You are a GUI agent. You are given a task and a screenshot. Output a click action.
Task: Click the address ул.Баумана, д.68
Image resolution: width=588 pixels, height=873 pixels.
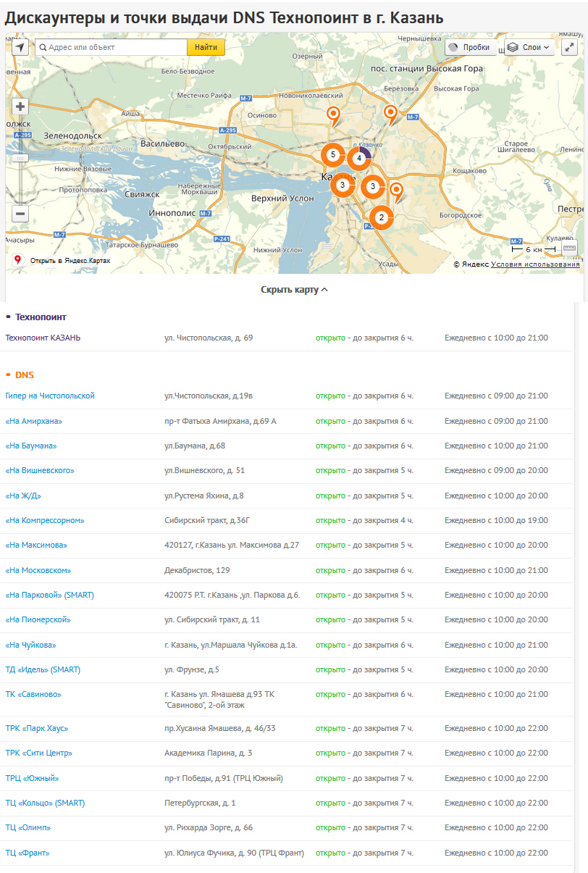click(x=195, y=446)
